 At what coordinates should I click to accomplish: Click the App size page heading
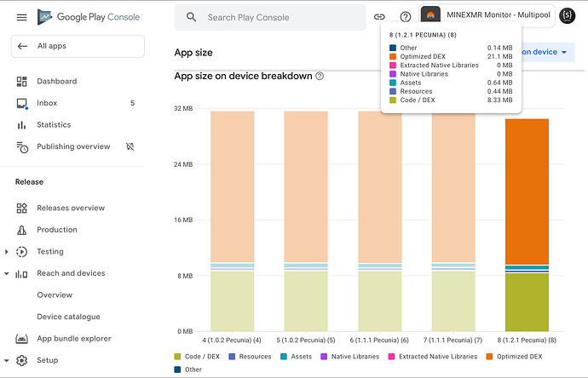(193, 53)
